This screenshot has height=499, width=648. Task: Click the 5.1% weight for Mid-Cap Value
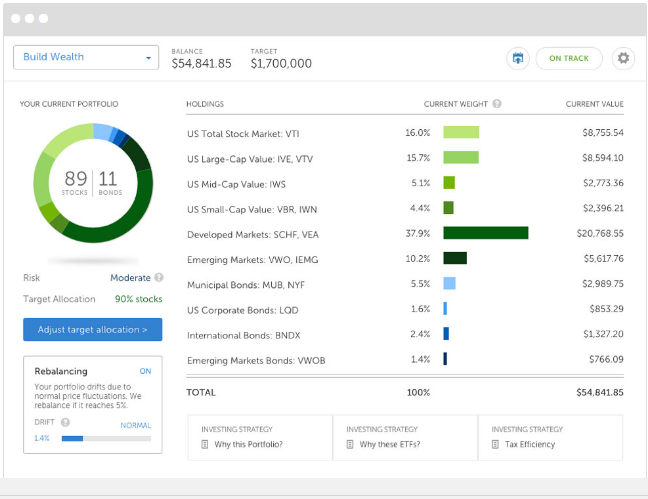(421, 183)
